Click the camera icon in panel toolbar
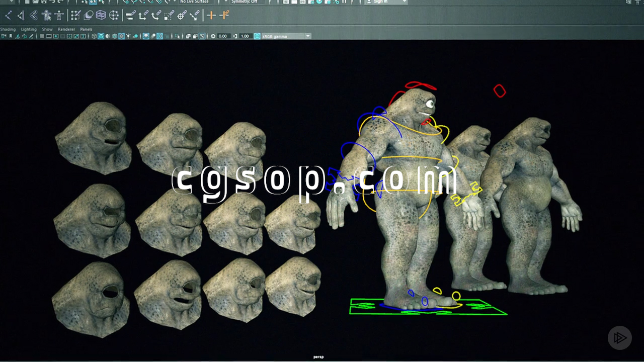Screen dimensions: 644x362 click(4, 36)
